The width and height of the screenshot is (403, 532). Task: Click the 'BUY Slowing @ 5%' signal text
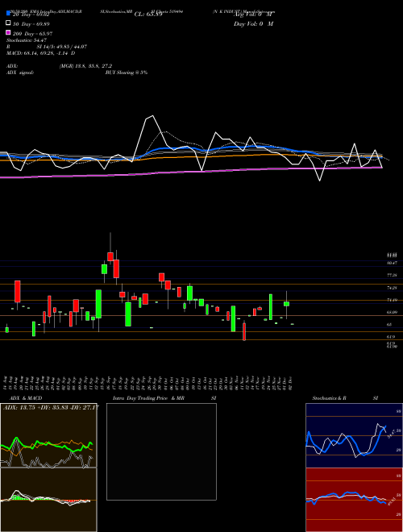pos(127,73)
